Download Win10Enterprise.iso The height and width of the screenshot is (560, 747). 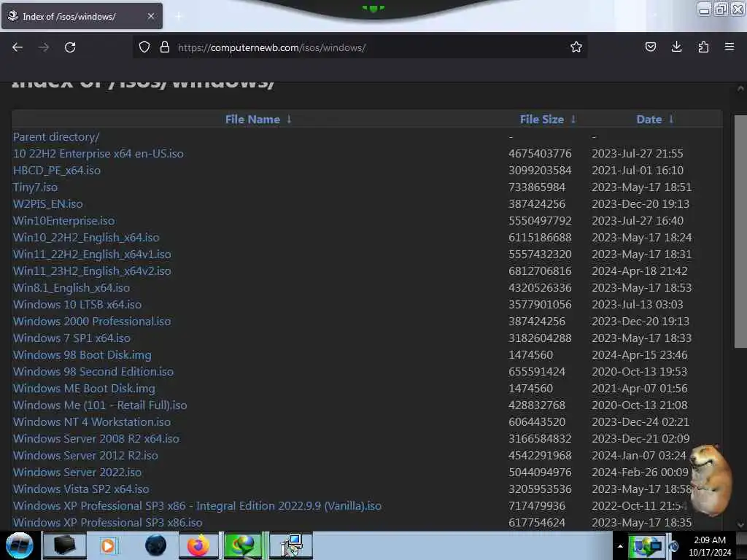pyautogui.click(x=64, y=221)
